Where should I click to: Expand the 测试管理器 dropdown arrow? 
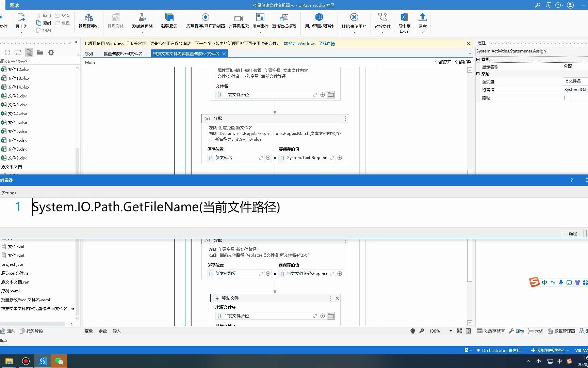(142, 32)
